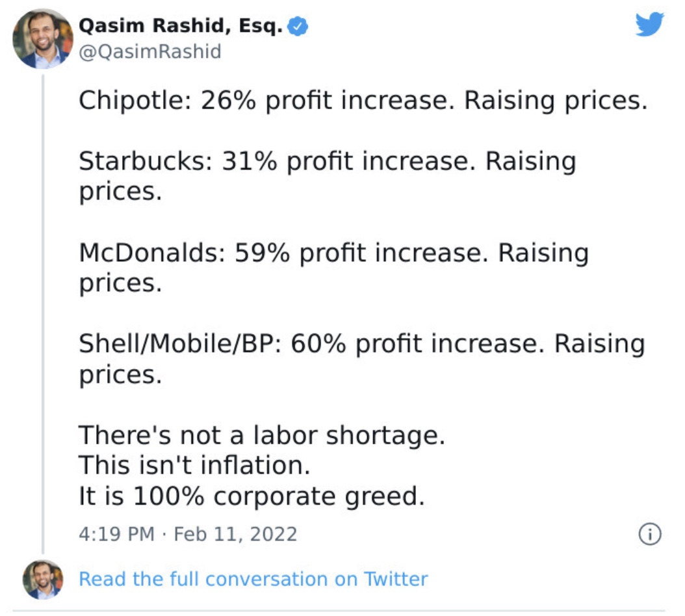Click the blue Twitter bird logo

tap(650, 24)
